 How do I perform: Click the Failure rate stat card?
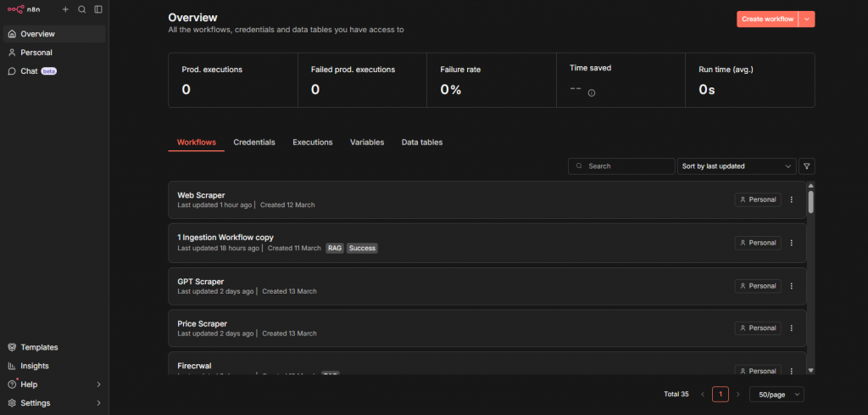492,81
